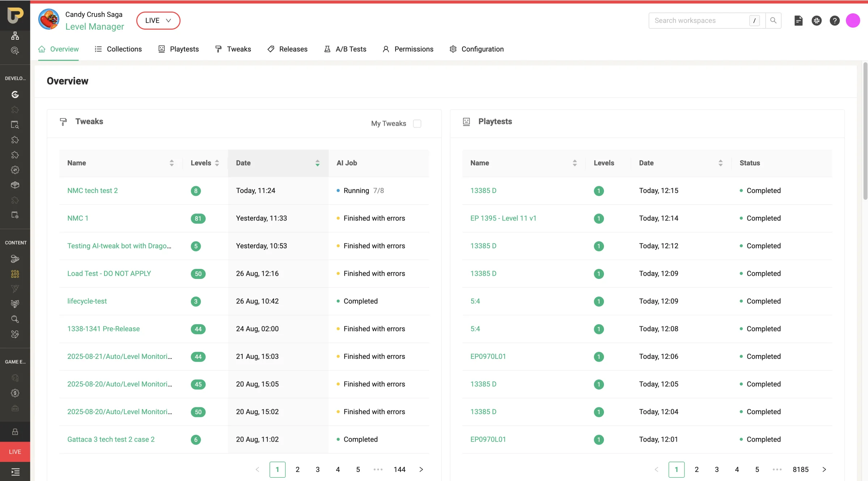This screenshot has width=868, height=481.
Task: Expand the sidebar menu via bottom list icon
Action: tap(15, 472)
